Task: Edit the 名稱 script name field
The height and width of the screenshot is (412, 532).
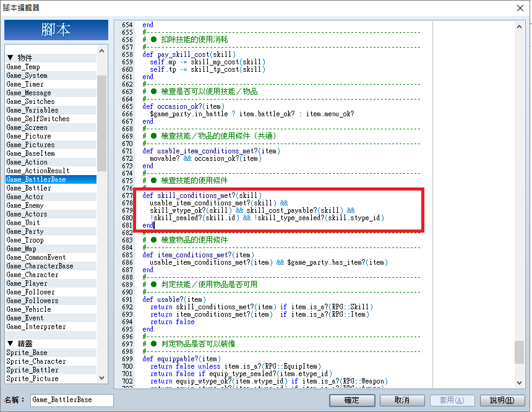Action: click(x=72, y=400)
